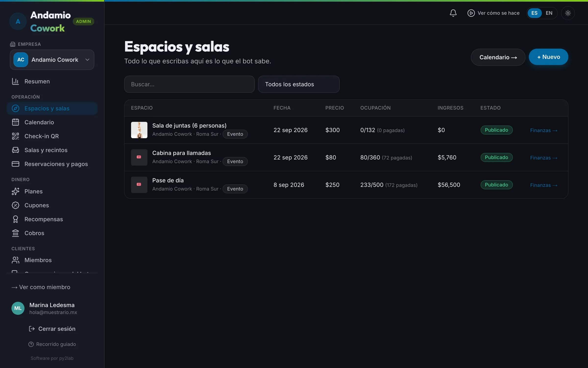Click the Calendario sidebar calendar icon
This screenshot has height=368, width=588.
pos(15,122)
